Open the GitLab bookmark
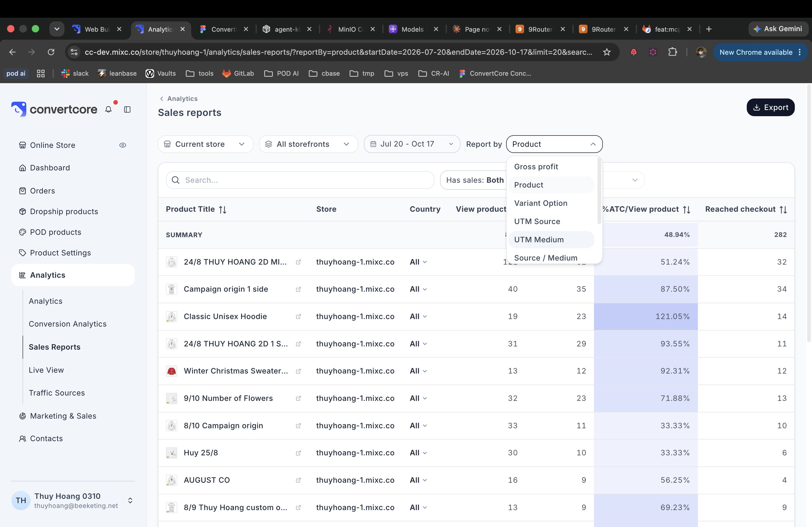The height and width of the screenshot is (527, 812). click(238, 73)
